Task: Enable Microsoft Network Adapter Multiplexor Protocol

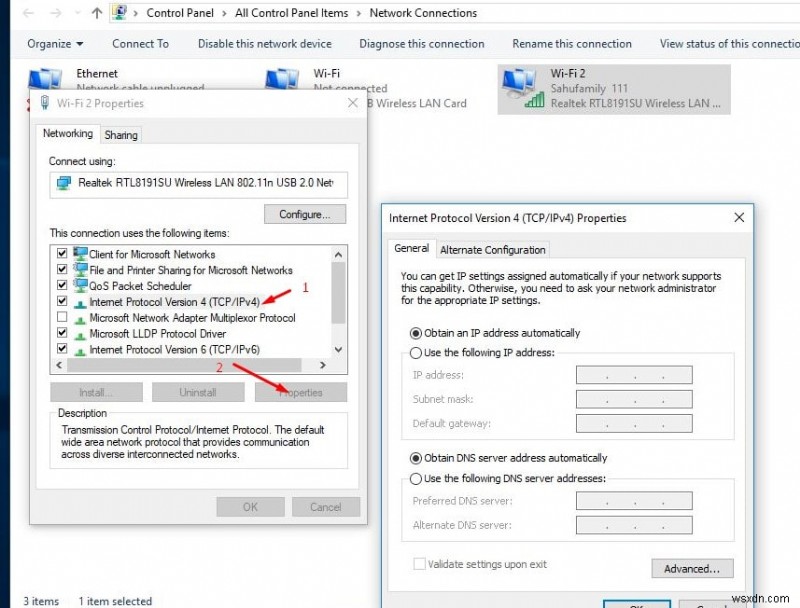Action: 62,318
